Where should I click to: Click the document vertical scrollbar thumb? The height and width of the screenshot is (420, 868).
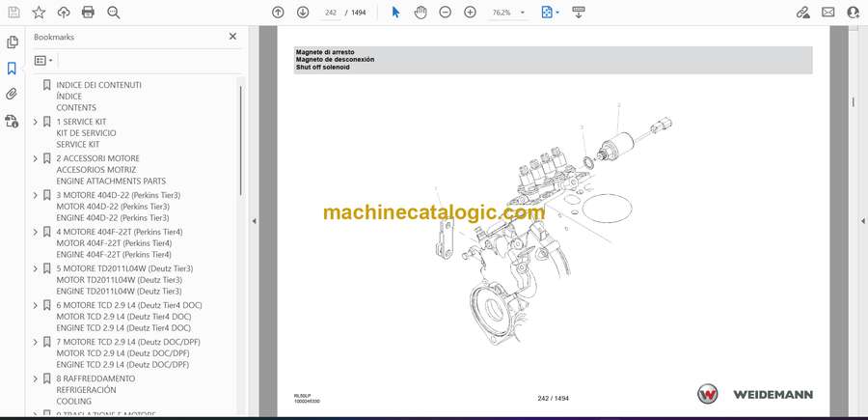point(853,102)
